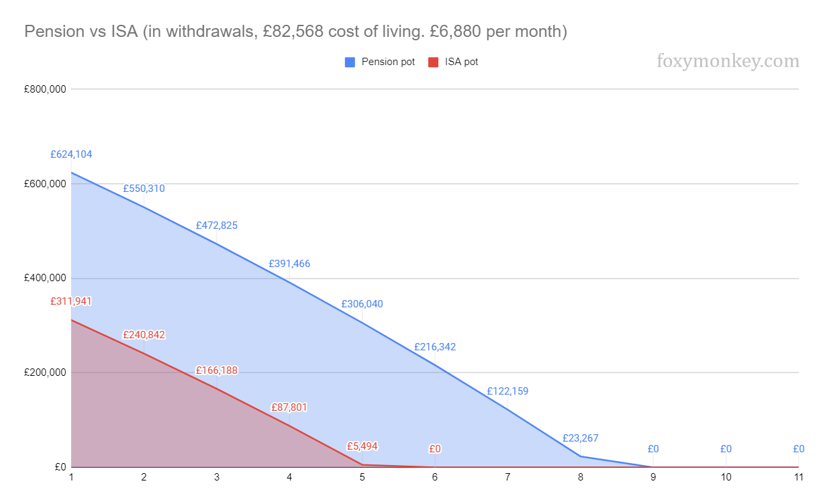Click the £624,104 pension data label
823x504 pixels.
click(x=71, y=154)
